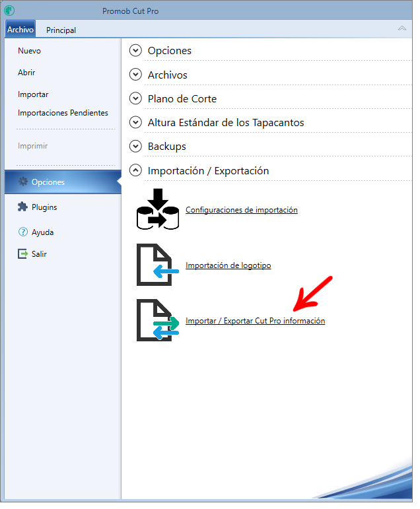Choose Salir to exit the app

tap(39, 254)
